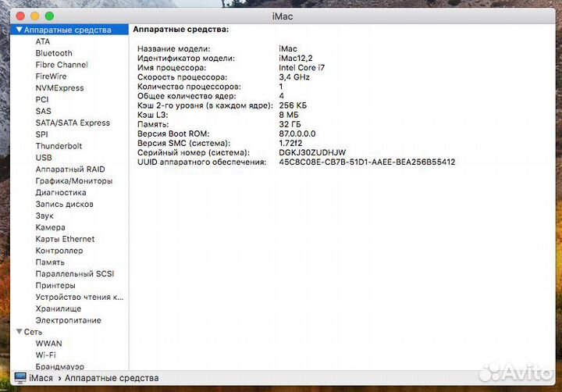Click the hardware UUID value

(367, 162)
